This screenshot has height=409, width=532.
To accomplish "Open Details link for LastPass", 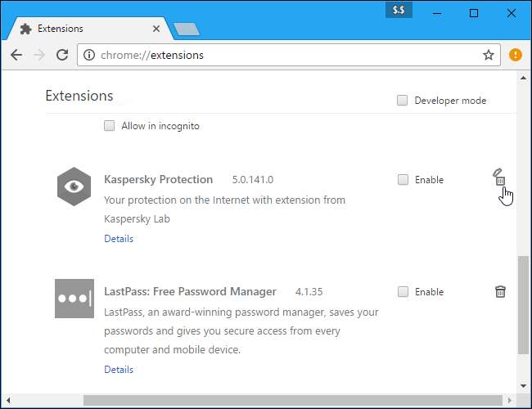I will (119, 370).
